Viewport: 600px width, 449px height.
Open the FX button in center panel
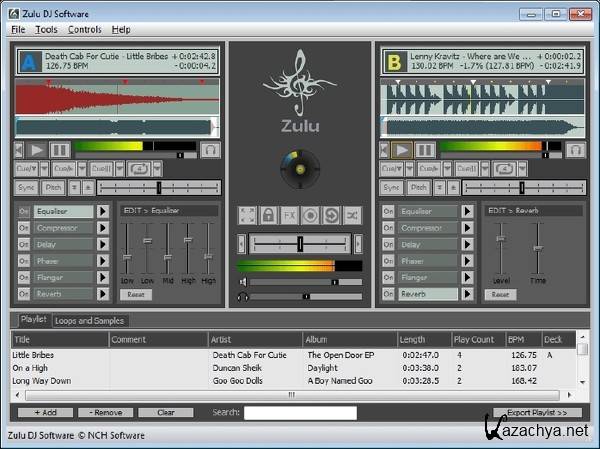pyautogui.click(x=290, y=215)
